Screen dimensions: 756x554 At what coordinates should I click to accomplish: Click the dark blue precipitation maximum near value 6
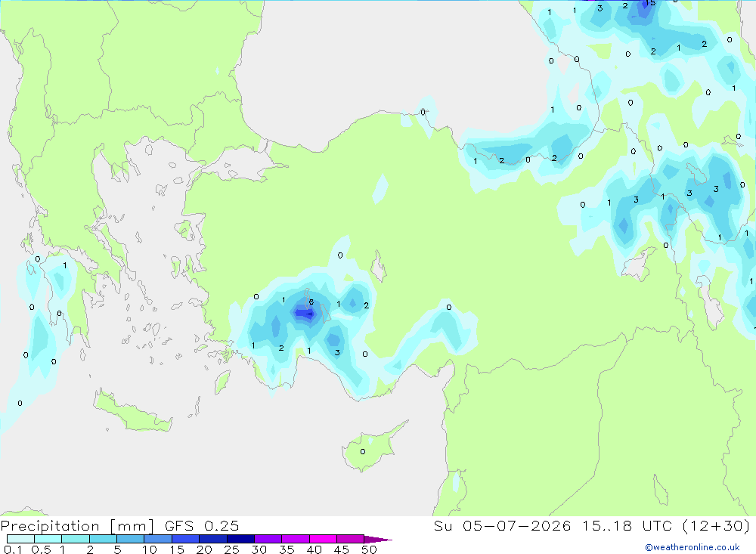tap(305, 314)
